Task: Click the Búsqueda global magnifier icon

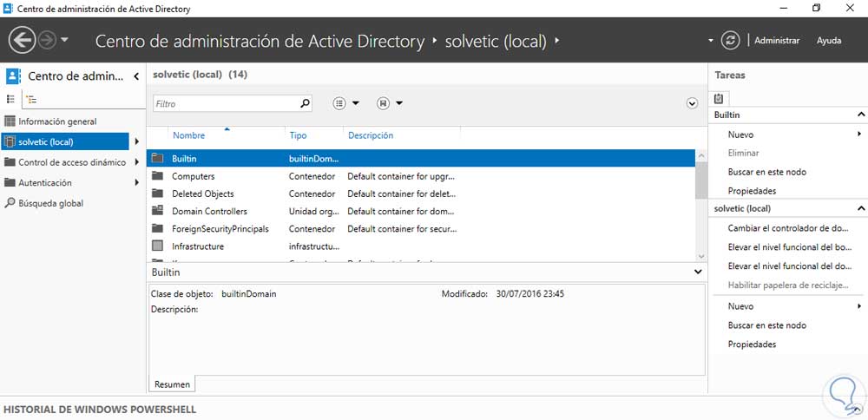Action: (x=10, y=203)
